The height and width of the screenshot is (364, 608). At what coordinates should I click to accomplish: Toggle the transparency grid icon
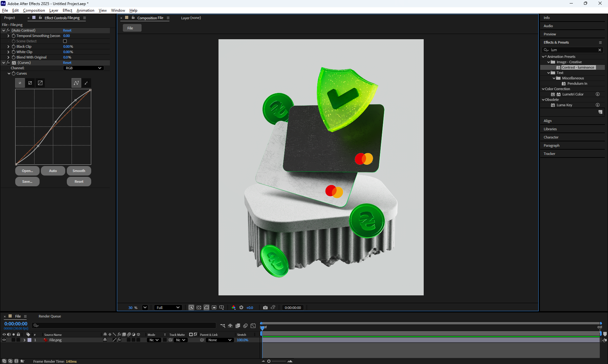(x=199, y=307)
